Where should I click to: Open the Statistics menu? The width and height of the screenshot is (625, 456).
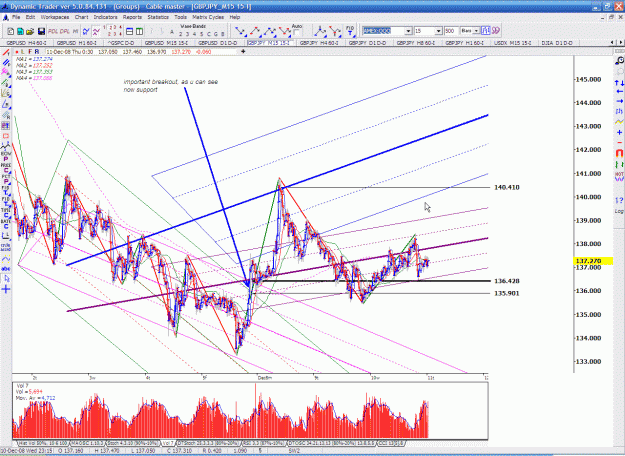(x=158, y=17)
